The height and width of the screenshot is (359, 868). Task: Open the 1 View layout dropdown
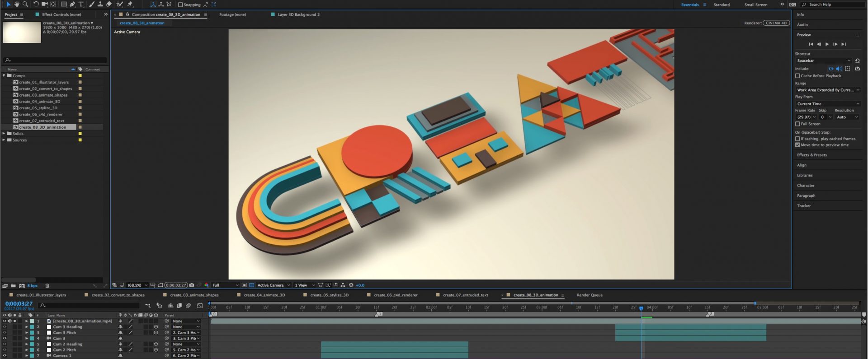(x=304, y=285)
